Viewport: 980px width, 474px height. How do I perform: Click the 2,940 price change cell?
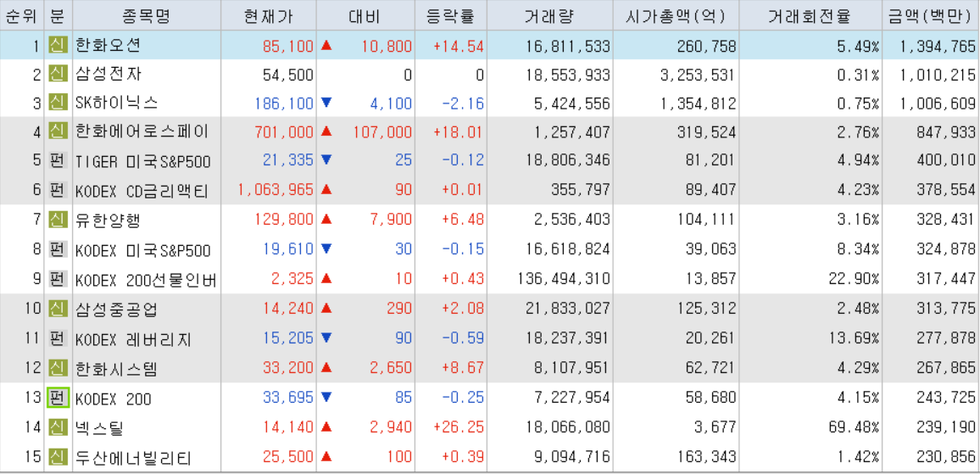click(x=392, y=428)
